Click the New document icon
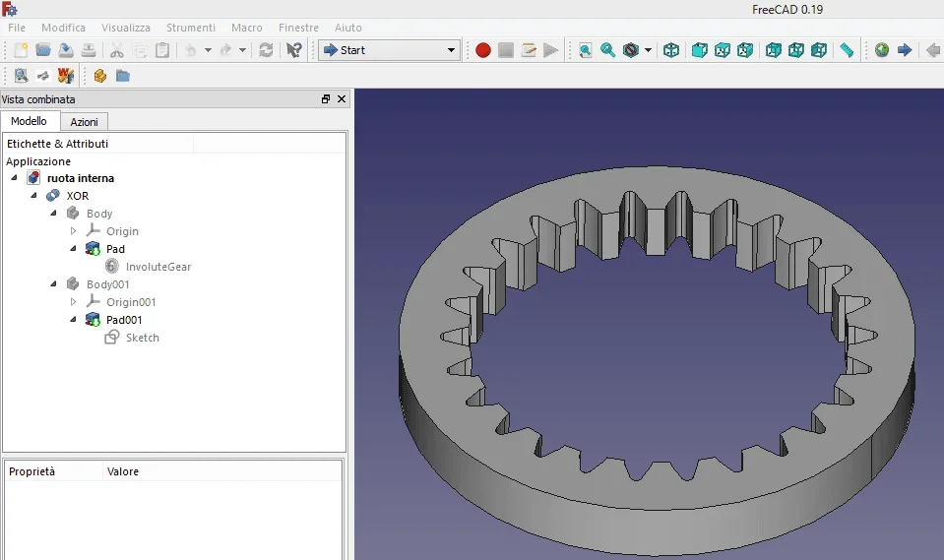944x560 pixels. [x=21, y=50]
